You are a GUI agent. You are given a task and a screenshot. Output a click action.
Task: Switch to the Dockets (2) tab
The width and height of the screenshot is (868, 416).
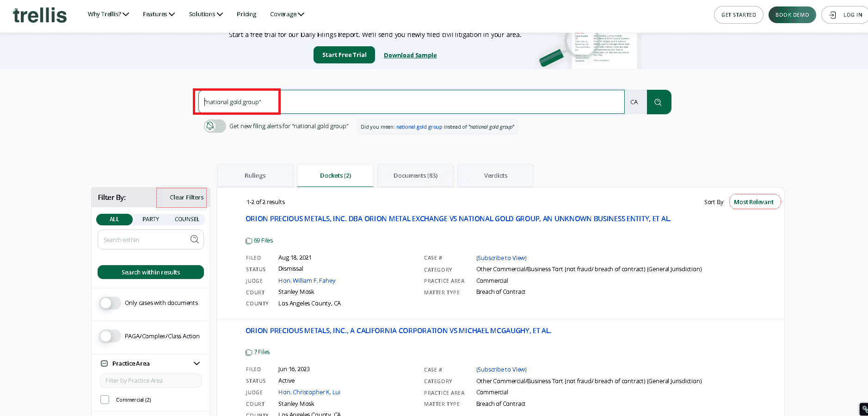[335, 176]
